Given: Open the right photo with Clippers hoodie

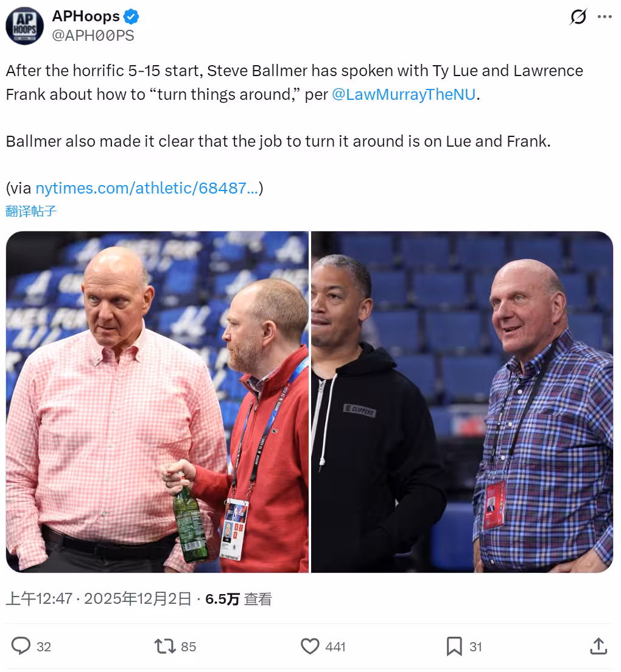Looking at the screenshot, I should tap(462, 402).
